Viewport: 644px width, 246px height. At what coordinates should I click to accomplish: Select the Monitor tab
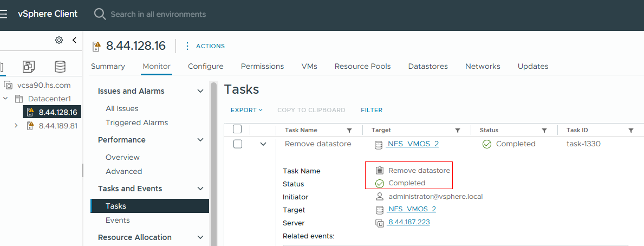[157, 66]
